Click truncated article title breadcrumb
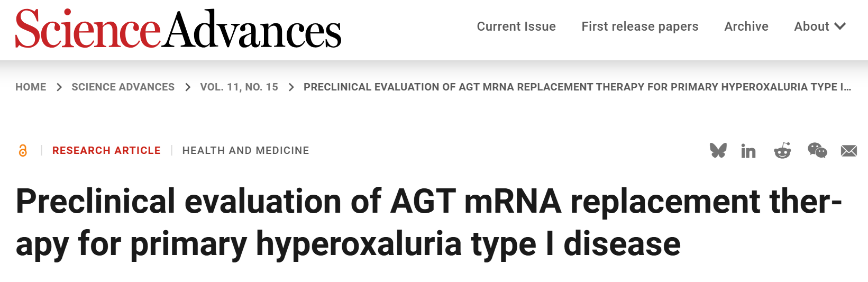The image size is (868, 282). coord(577,87)
